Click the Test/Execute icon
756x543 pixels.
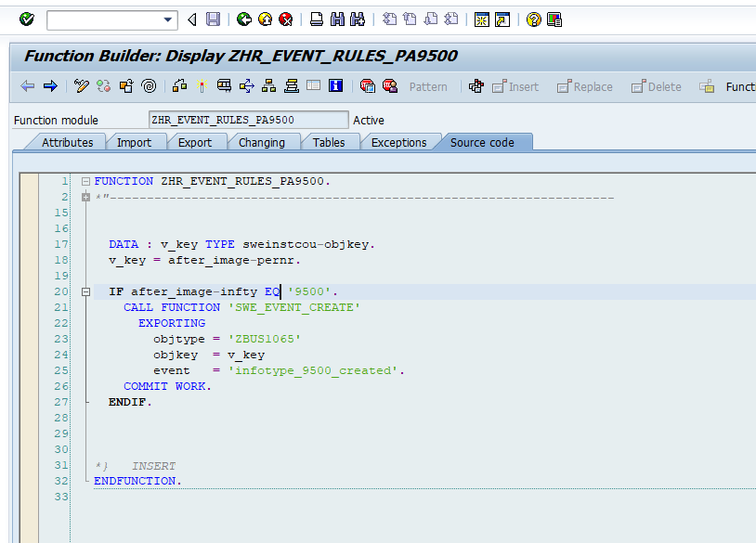[x=224, y=86]
